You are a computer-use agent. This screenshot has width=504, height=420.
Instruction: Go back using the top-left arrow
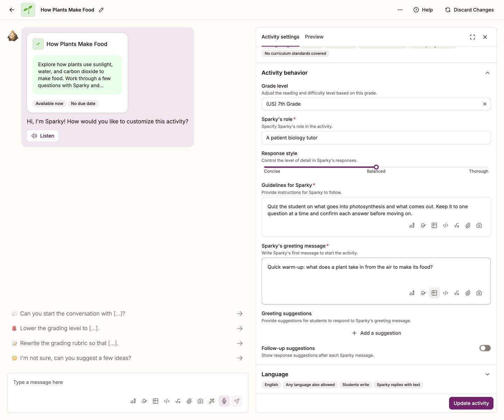12,10
